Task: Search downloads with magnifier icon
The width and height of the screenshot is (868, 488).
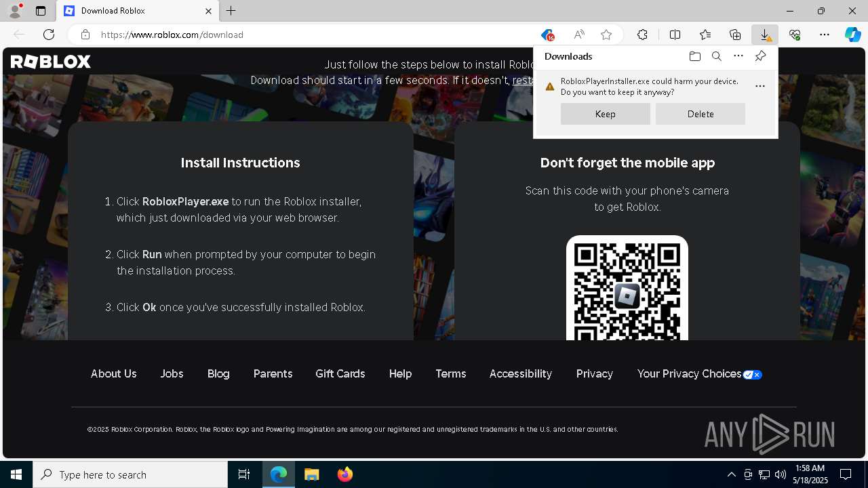Action: pos(716,56)
